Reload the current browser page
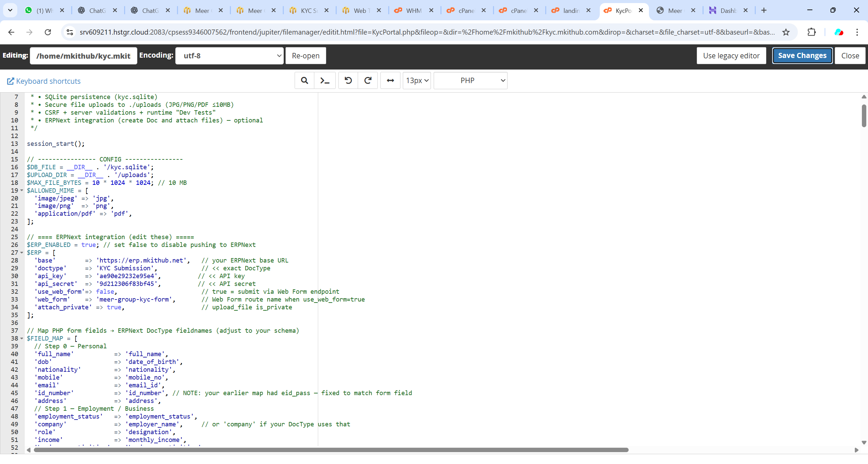Image resolution: width=868 pixels, height=464 pixels. (x=48, y=32)
